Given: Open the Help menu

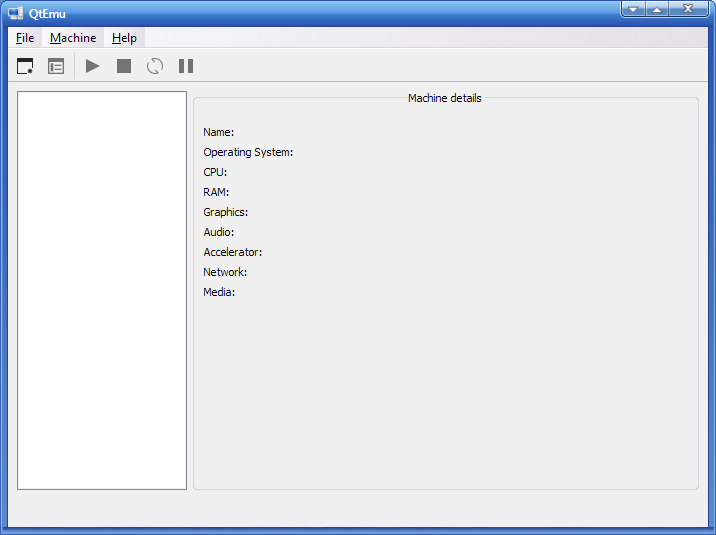Looking at the screenshot, I should tap(124, 38).
